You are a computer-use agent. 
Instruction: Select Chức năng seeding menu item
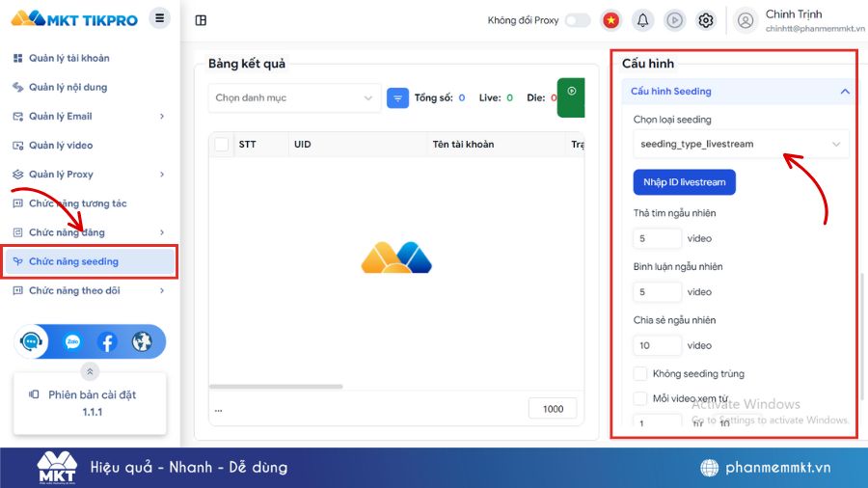(x=89, y=261)
